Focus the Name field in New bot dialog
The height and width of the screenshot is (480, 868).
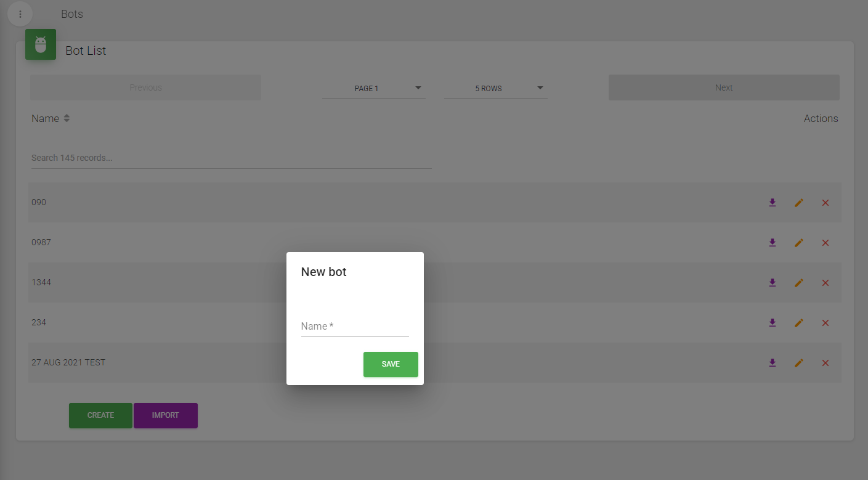coord(355,327)
